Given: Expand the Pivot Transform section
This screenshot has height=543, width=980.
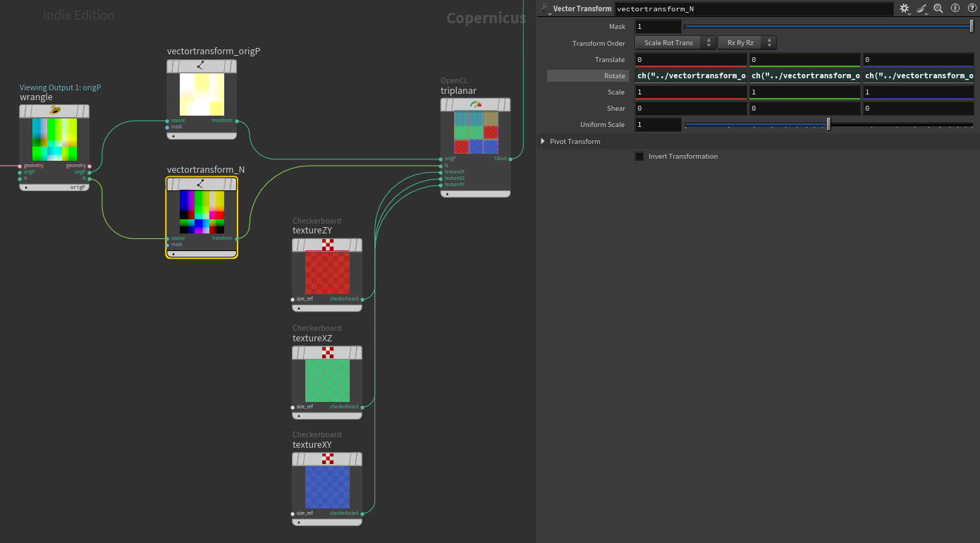Looking at the screenshot, I should click(x=543, y=141).
